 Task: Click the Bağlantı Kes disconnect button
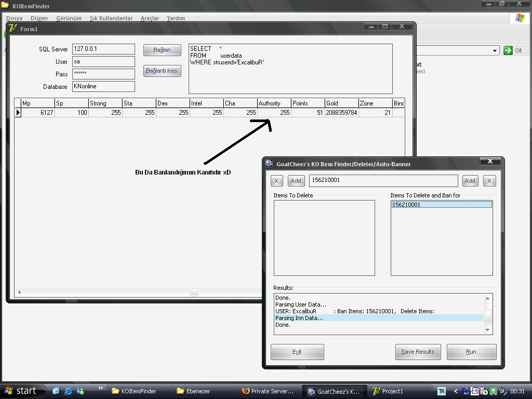[162, 71]
